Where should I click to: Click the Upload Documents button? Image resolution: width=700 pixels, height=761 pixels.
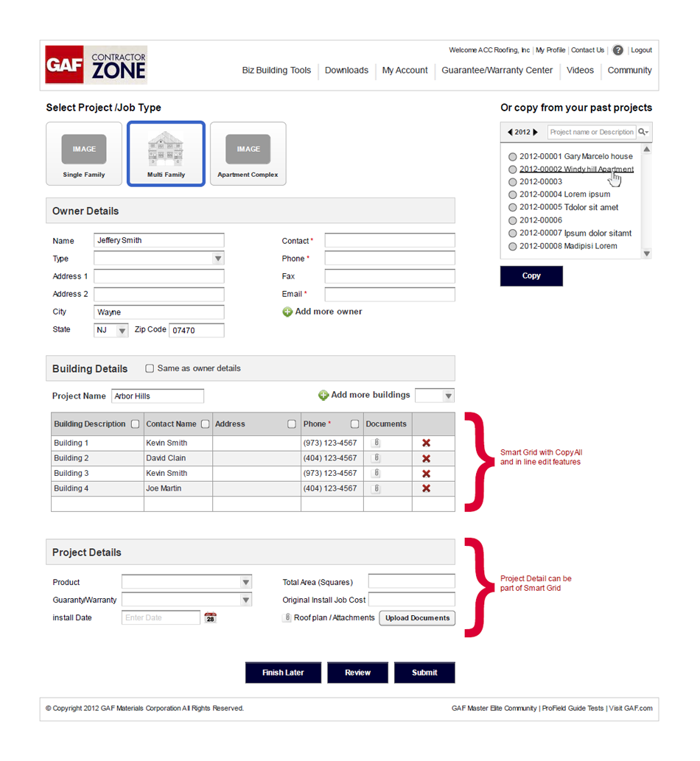click(x=417, y=618)
